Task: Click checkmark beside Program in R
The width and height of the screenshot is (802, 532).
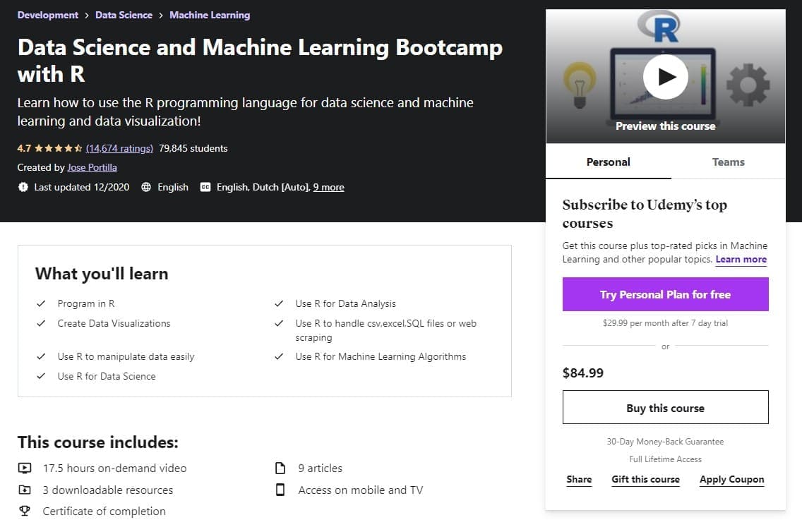Action: coord(41,303)
